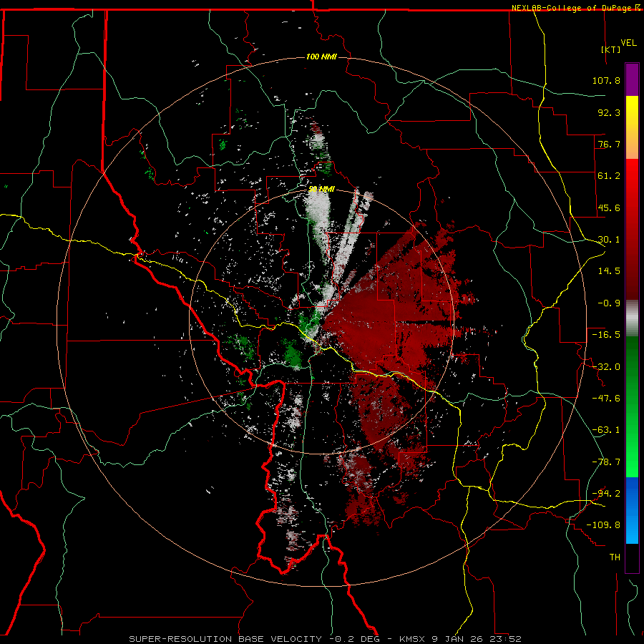
Task: Select the 30.1 legend value
Action: [x=609, y=240]
